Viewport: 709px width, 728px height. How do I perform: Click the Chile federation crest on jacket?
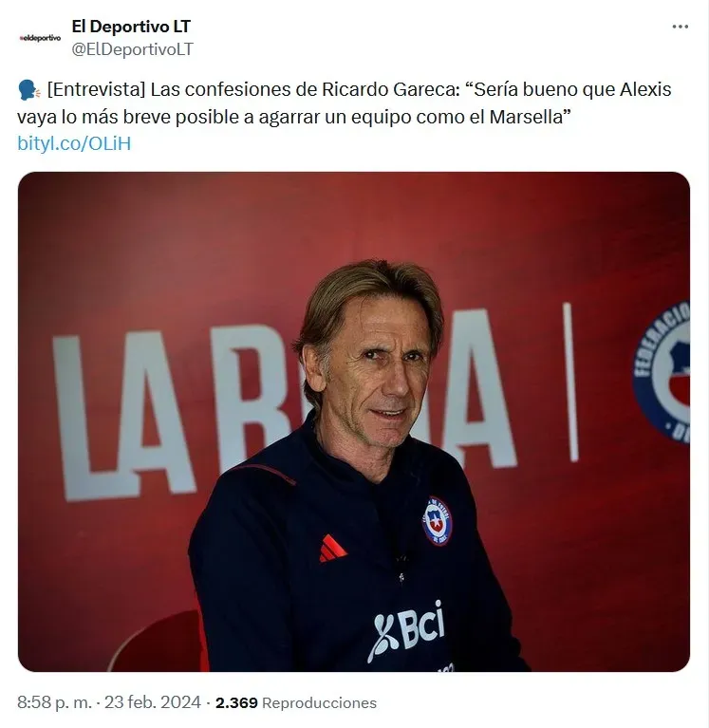tap(437, 521)
